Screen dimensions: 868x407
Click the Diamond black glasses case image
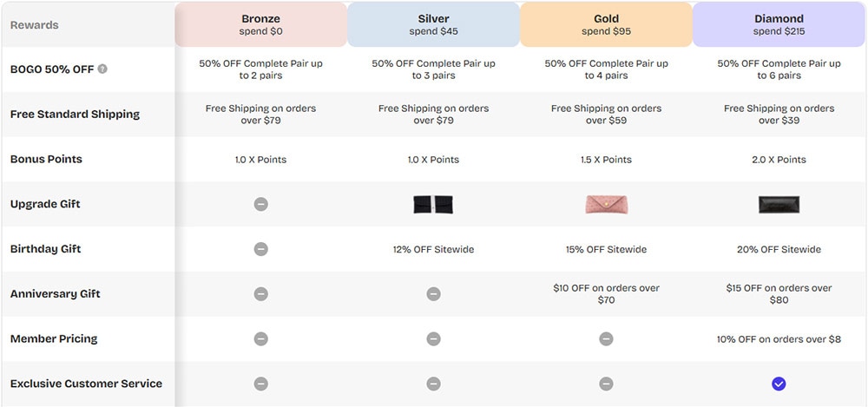coord(779,205)
